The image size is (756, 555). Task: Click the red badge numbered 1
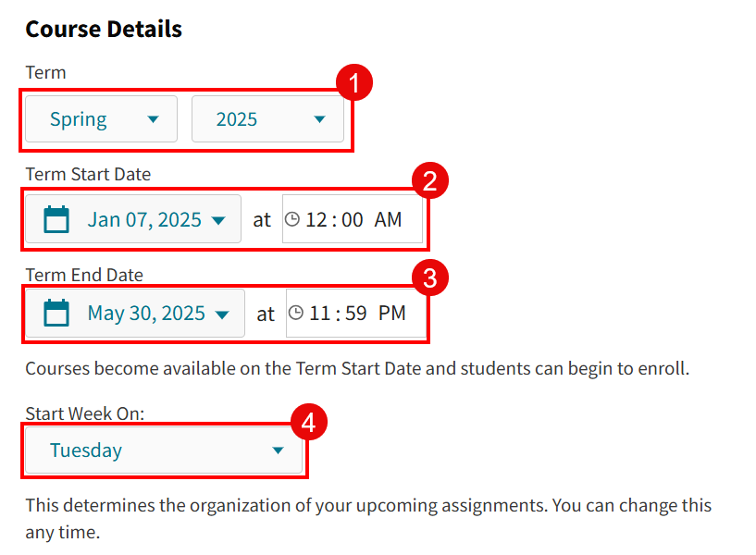(x=355, y=82)
